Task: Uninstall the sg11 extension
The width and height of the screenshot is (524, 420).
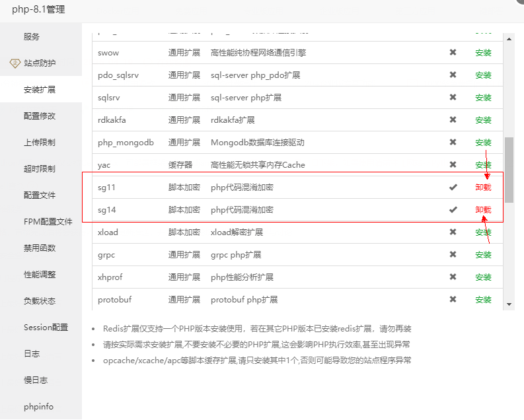Action: (483, 188)
